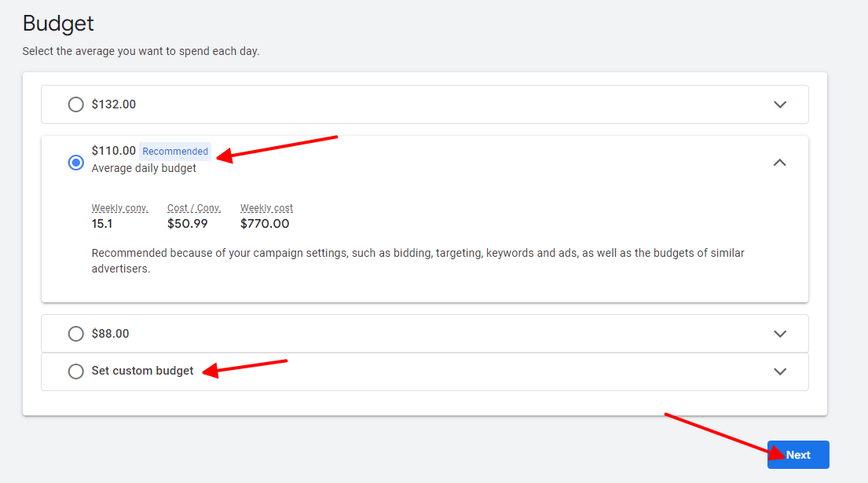This screenshot has height=483, width=868.
Task: Expand the $132.00 budget details
Action: coord(780,104)
